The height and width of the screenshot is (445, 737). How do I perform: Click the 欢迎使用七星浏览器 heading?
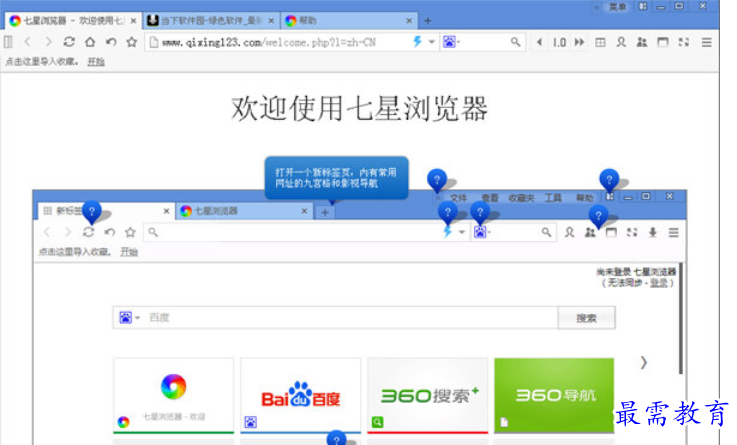coord(360,109)
